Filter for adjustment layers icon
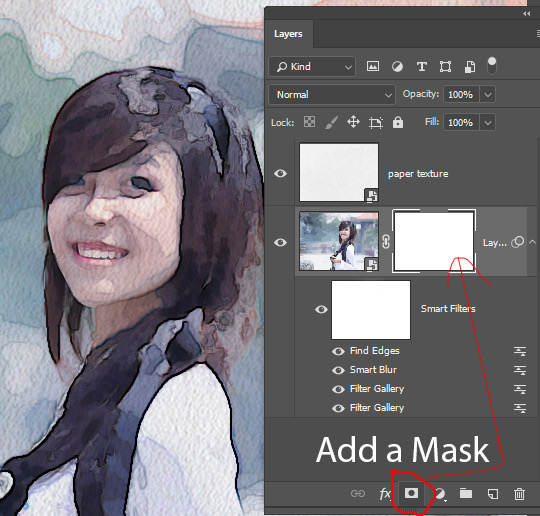This screenshot has height=516, width=540. click(397, 66)
